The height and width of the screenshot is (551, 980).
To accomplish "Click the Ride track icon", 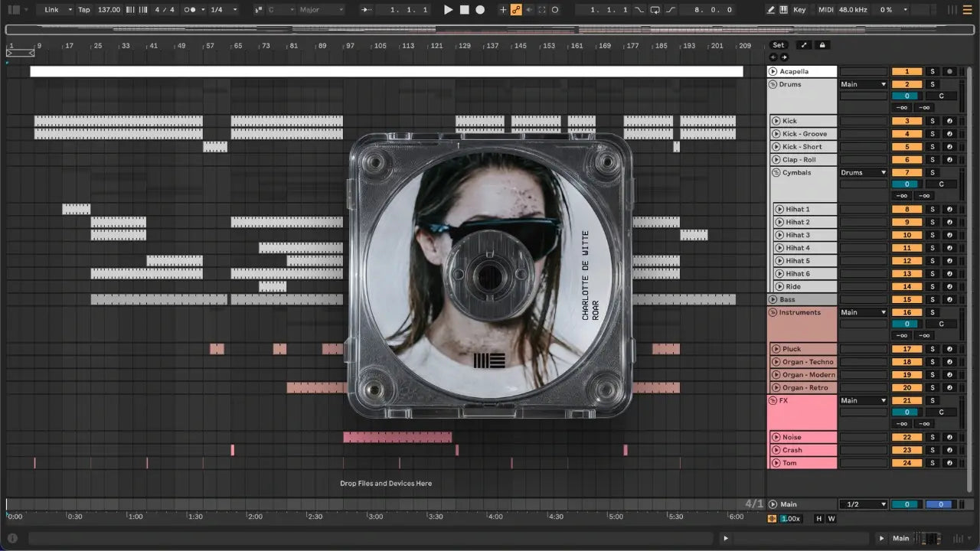I will tap(779, 287).
